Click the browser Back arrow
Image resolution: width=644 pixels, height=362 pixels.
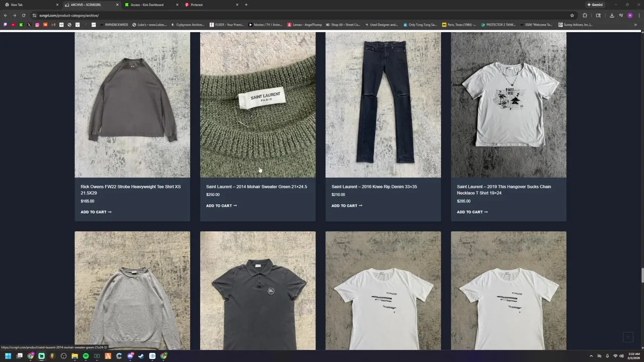click(x=6, y=16)
